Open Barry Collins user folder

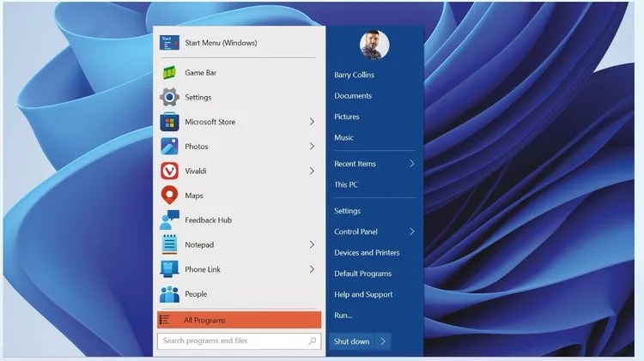pyautogui.click(x=354, y=75)
